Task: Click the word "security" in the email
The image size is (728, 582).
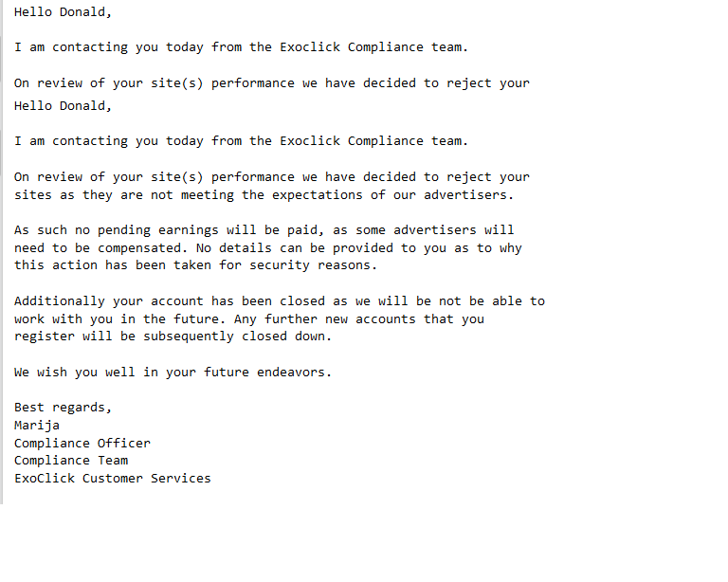Action: pyautogui.click(x=279, y=265)
